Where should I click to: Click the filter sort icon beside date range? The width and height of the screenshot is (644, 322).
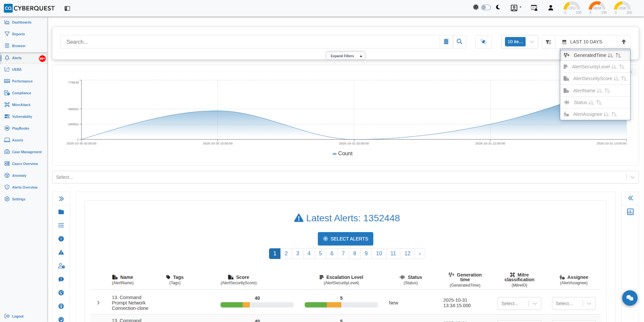coord(548,42)
